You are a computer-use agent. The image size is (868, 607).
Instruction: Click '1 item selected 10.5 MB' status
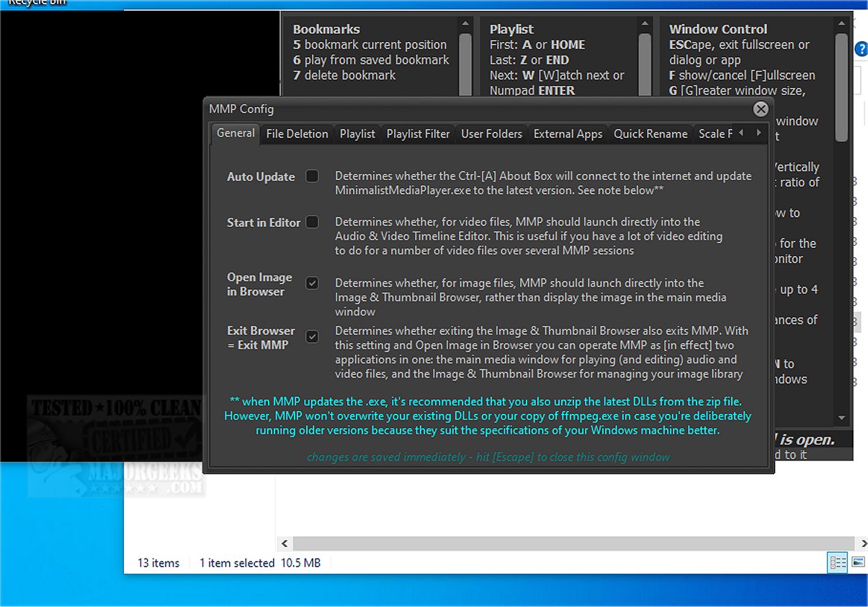coord(260,563)
